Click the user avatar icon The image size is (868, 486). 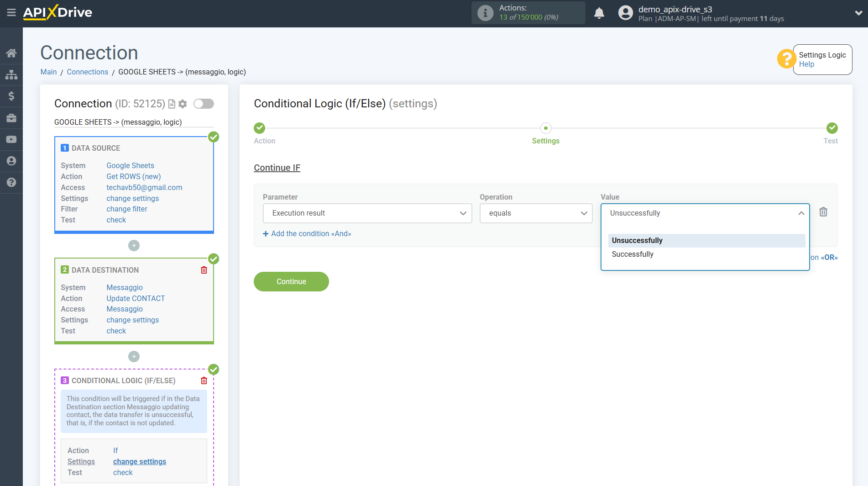tap(625, 13)
